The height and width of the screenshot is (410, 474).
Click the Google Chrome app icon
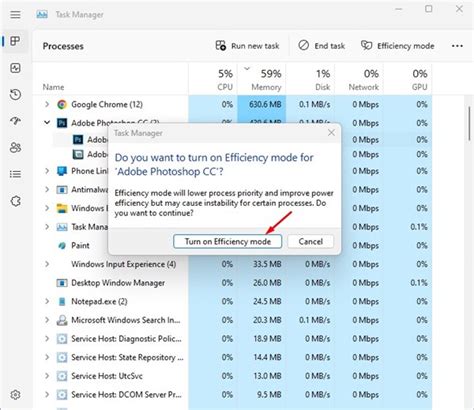(62, 105)
